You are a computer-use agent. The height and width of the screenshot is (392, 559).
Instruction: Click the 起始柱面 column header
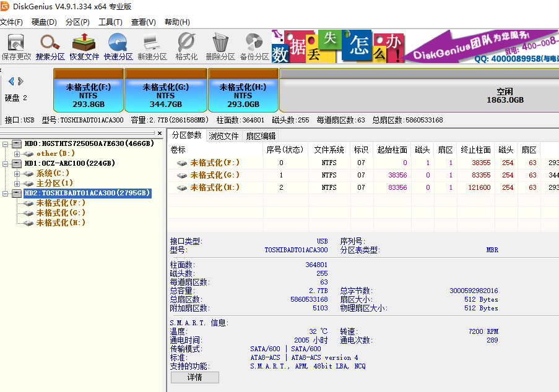click(392, 150)
